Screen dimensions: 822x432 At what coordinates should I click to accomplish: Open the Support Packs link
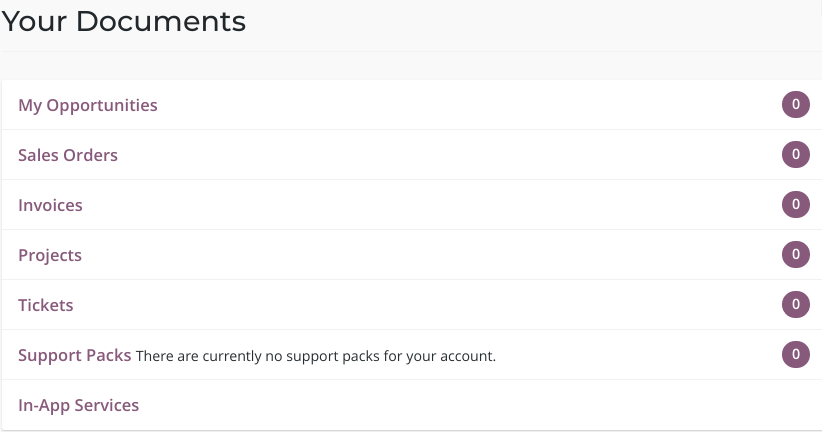pyautogui.click(x=75, y=355)
